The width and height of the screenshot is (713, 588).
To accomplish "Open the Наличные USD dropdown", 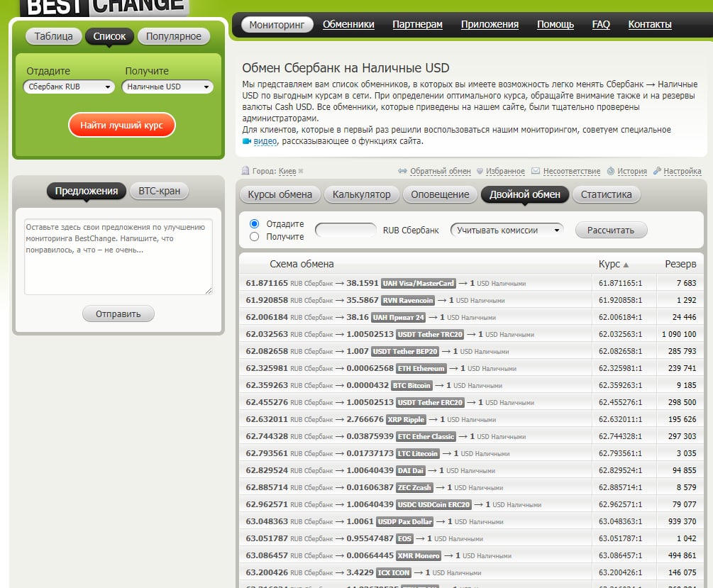I will [167, 87].
